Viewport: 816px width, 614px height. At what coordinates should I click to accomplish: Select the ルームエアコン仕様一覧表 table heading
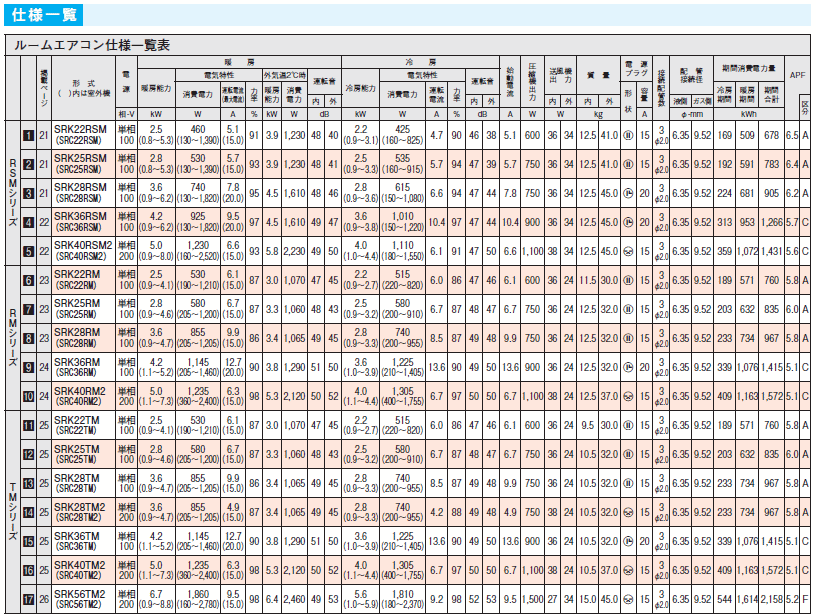92,45
